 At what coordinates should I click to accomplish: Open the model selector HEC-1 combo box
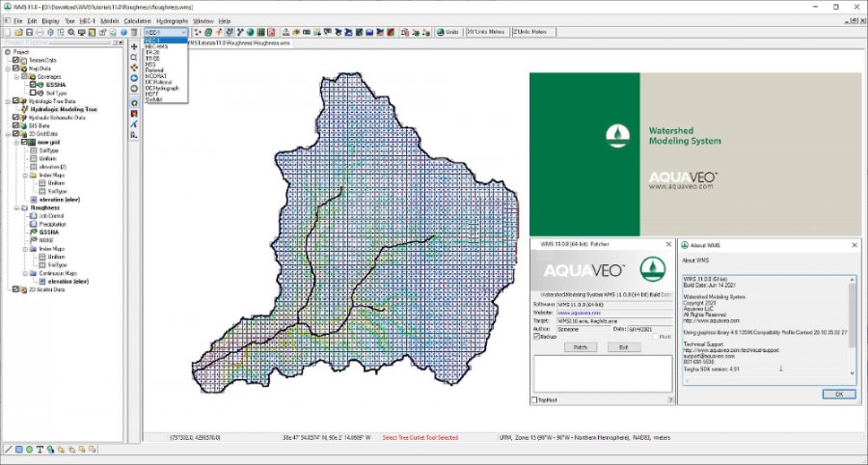click(166, 32)
